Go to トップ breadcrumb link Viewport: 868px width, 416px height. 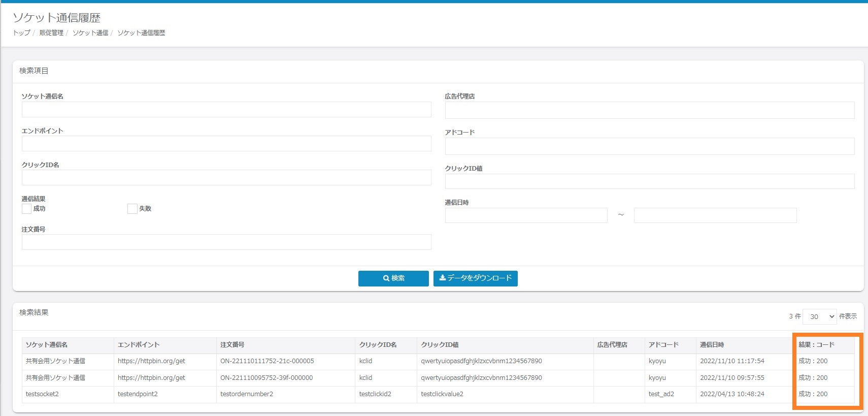click(x=21, y=33)
